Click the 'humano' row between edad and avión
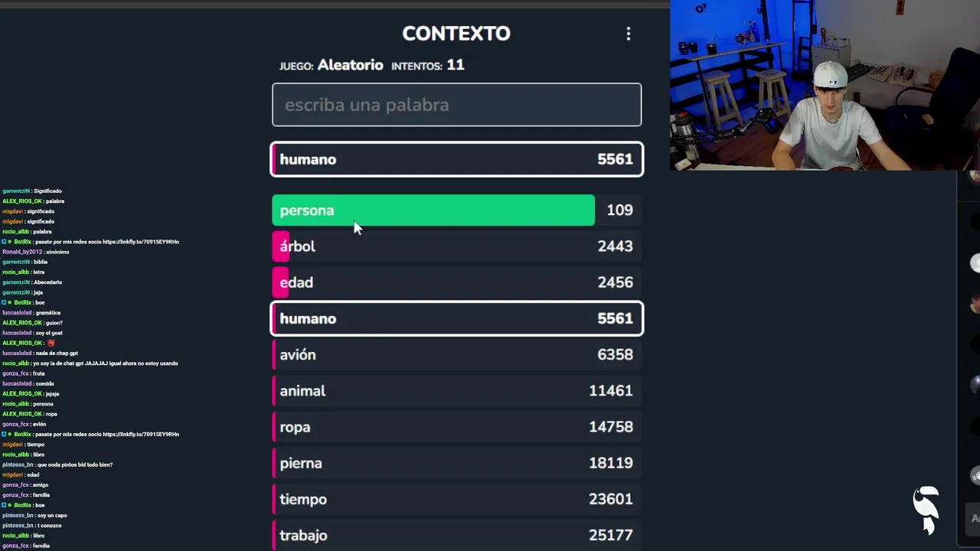 point(456,318)
